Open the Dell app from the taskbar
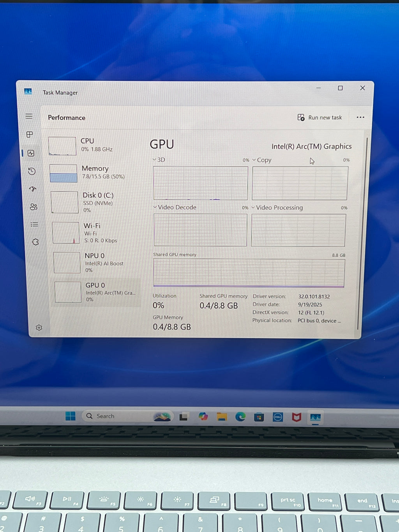This screenshot has height=532, width=399. click(x=278, y=417)
